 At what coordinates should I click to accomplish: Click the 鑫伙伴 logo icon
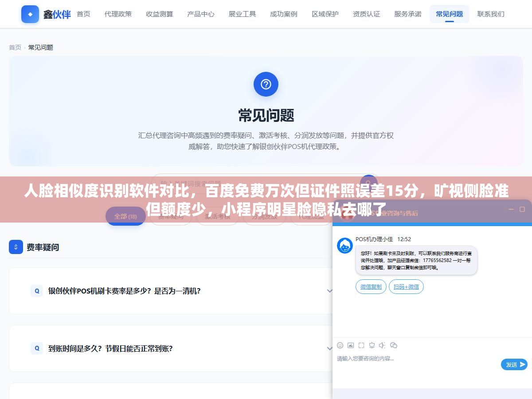(x=30, y=14)
